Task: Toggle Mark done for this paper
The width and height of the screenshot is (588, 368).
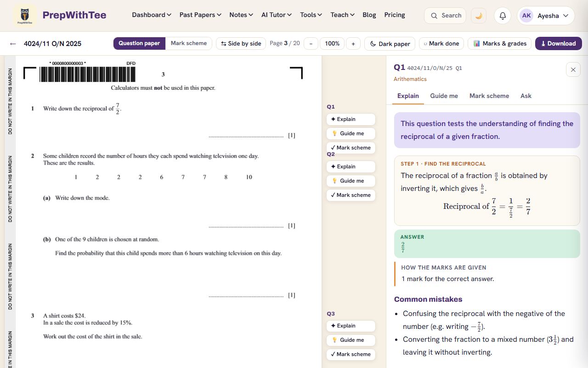Action: coord(441,44)
